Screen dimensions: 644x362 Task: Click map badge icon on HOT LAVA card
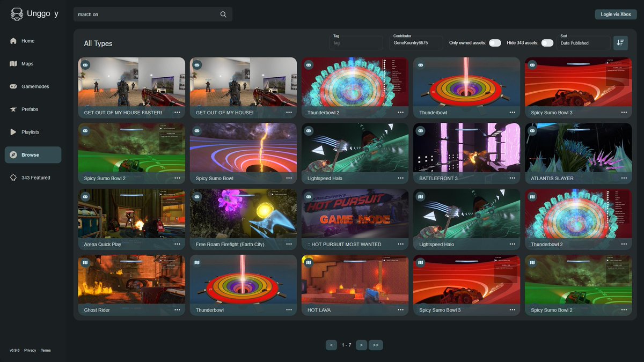[x=309, y=263]
